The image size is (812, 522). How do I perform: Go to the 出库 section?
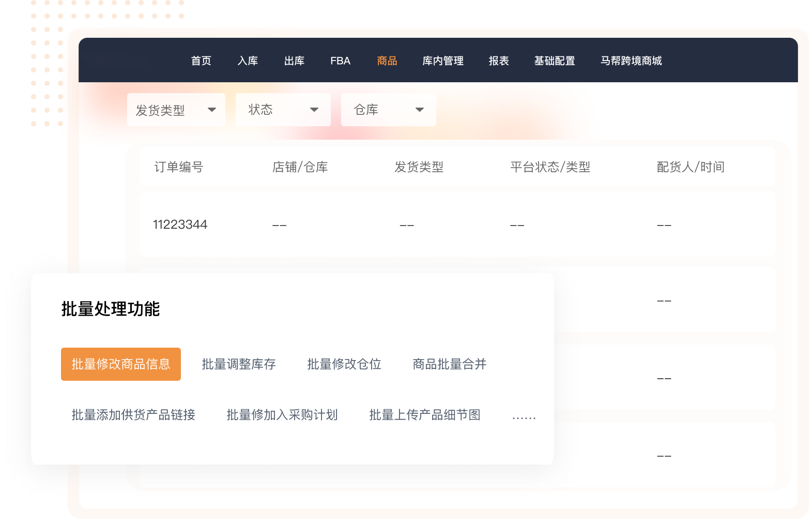[x=294, y=61]
